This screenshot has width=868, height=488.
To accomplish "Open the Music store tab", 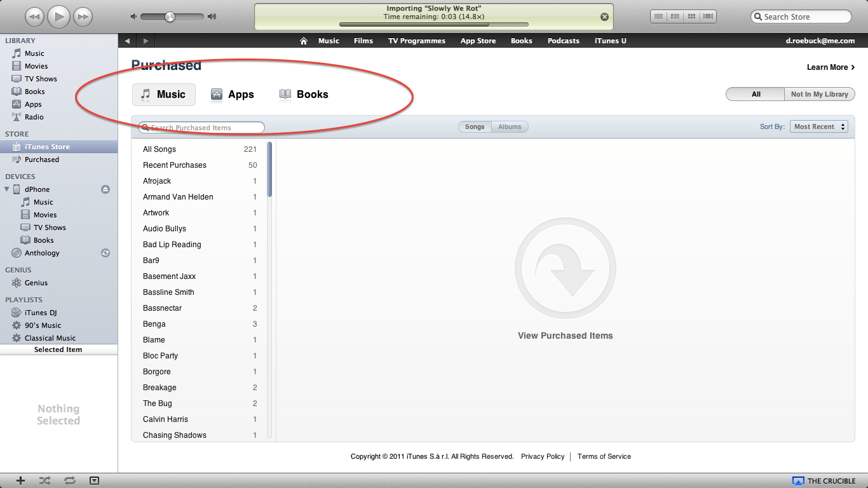I will pyautogui.click(x=329, y=41).
